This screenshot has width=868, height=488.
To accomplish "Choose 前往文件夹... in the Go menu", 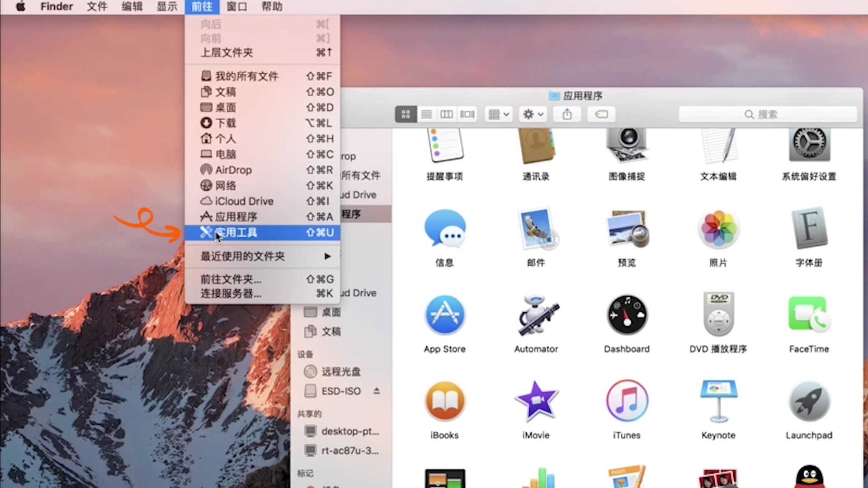I will [262, 279].
